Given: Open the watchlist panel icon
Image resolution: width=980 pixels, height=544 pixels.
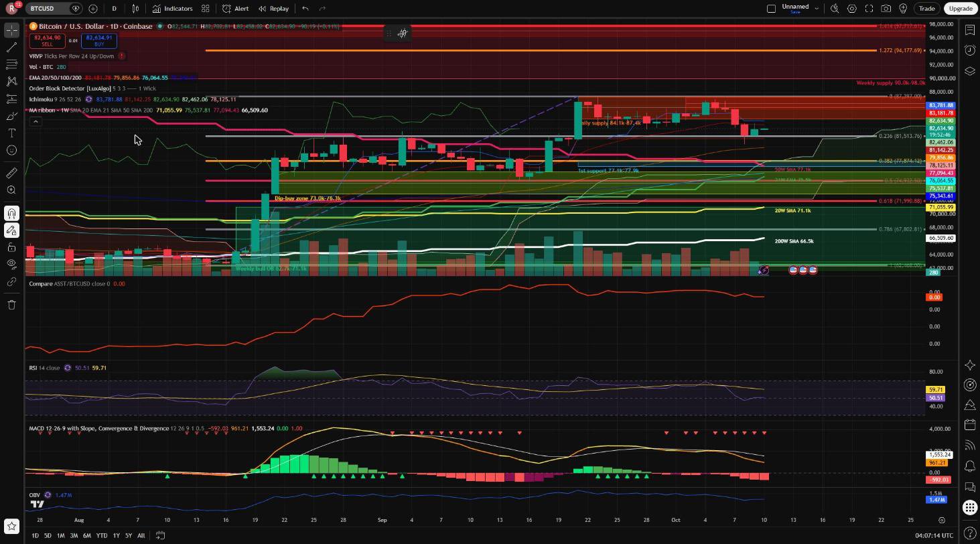Looking at the screenshot, I should 970,29.
